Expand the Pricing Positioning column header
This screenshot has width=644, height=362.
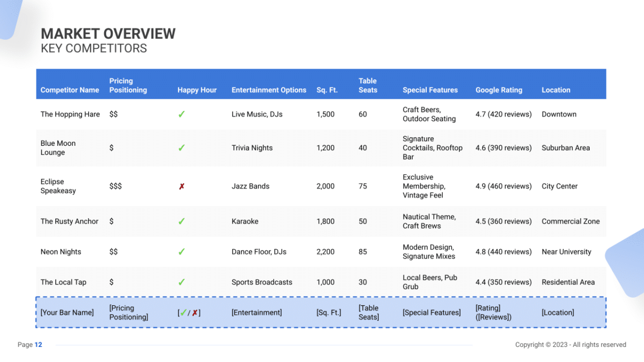point(128,85)
